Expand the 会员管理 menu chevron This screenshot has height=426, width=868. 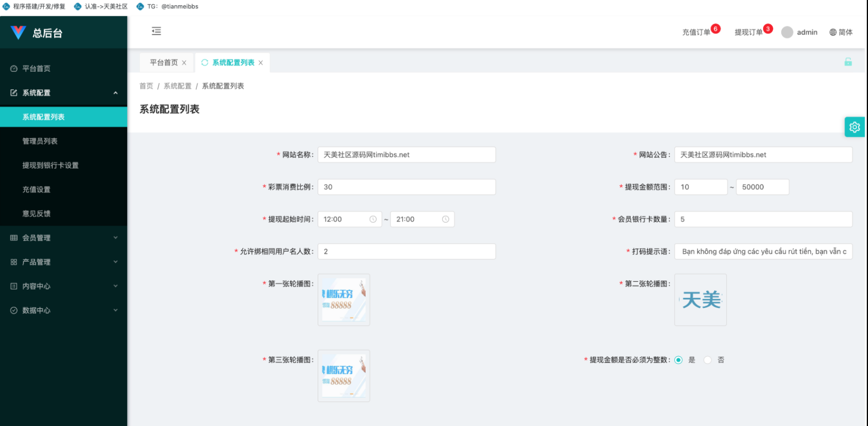(x=115, y=238)
